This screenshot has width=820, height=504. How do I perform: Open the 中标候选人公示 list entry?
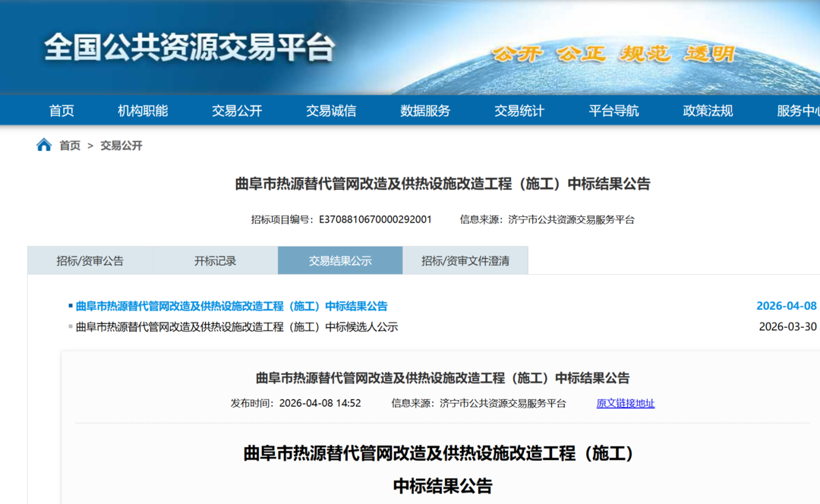tap(237, 327)
